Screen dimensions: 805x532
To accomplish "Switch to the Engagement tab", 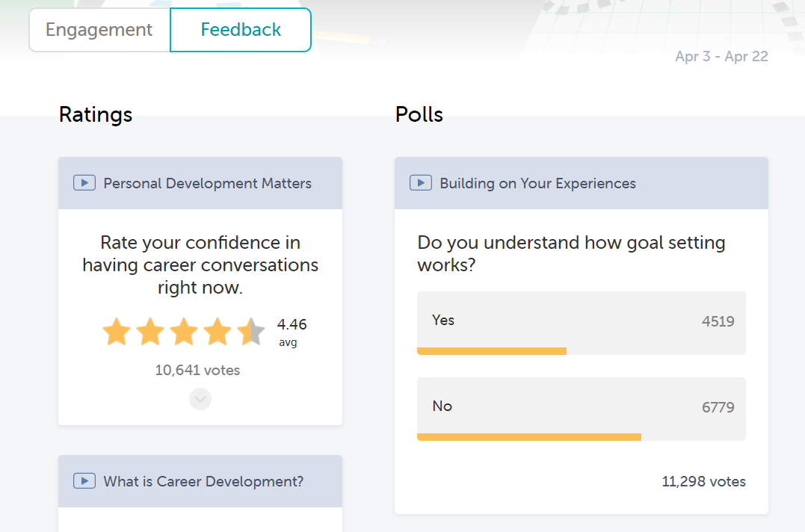I will coord(98,29).
